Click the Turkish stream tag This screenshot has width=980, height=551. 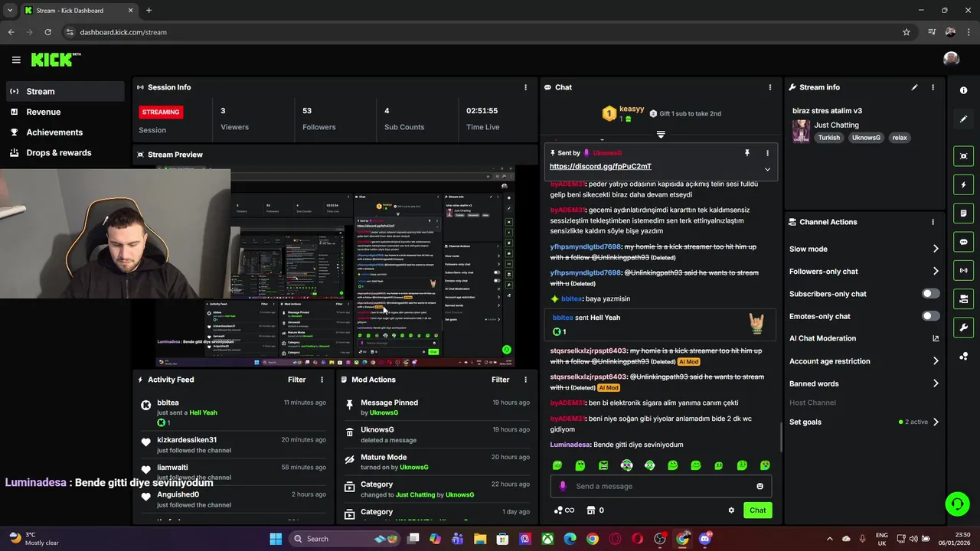[x=828, y=138]
